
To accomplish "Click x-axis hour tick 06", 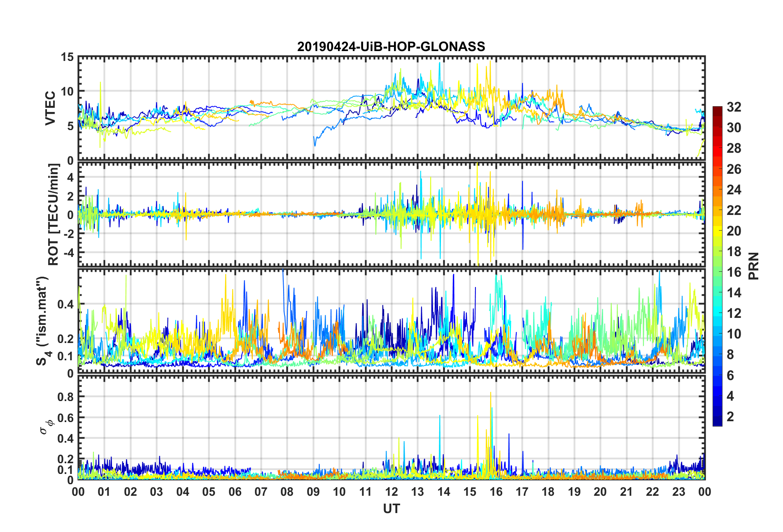I will pyautogui.click(x=235, y=492).
